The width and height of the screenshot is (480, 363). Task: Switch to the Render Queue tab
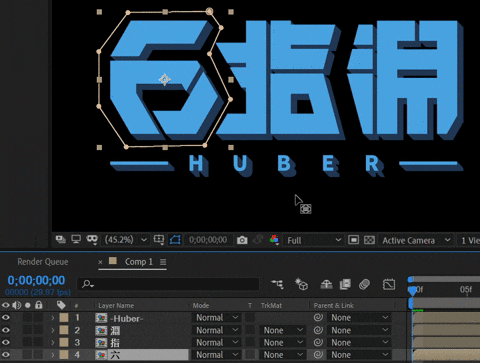point(43,262)
